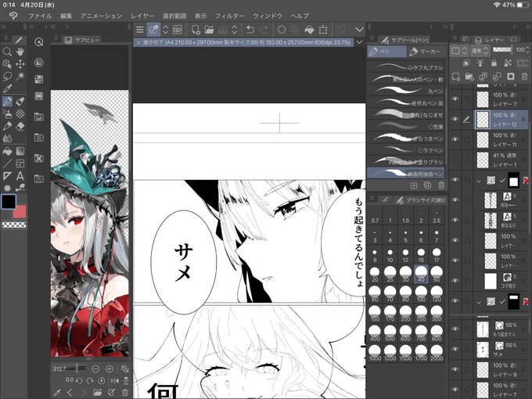
Task: Click Undo in the command bar
Action: (x=250, y=30)
